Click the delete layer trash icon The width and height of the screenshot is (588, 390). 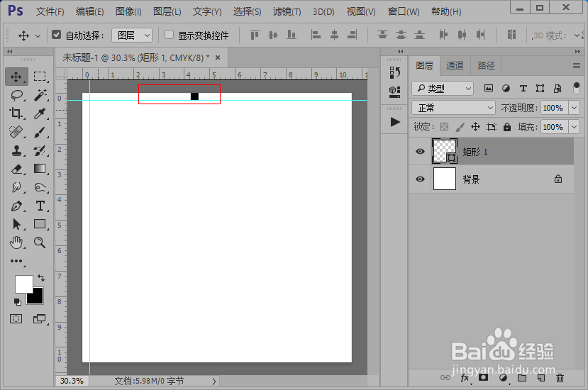coord(560,378)
